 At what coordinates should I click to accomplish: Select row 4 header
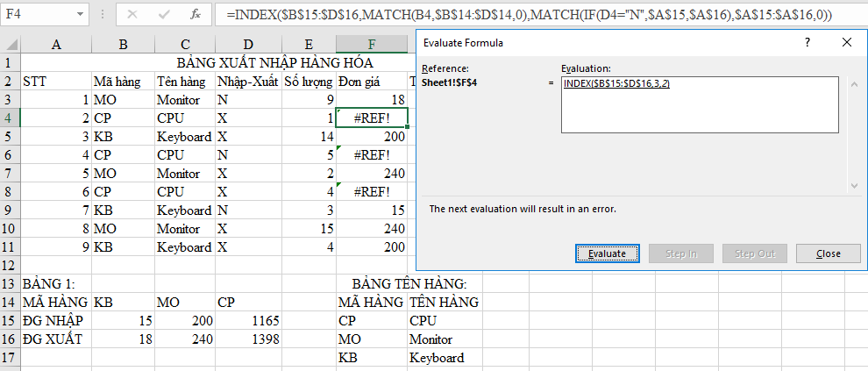10,118
